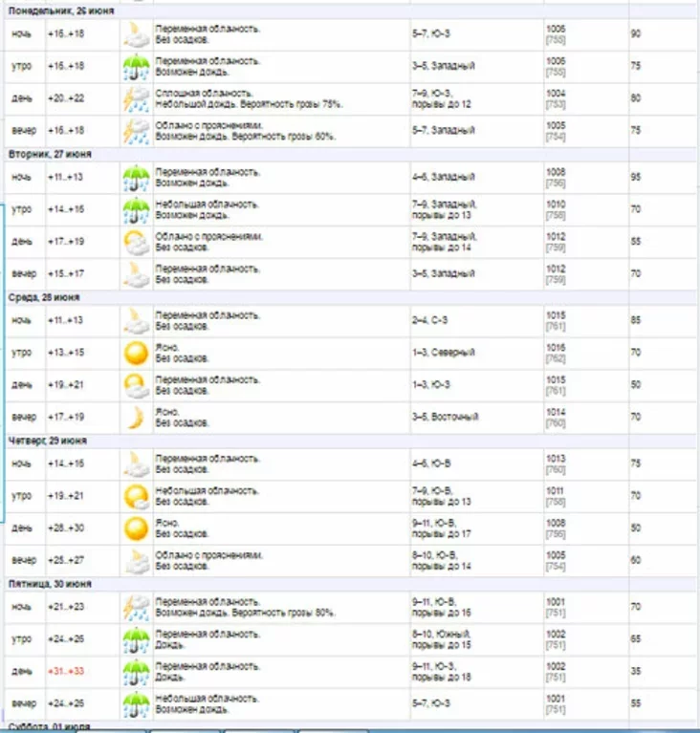700x733 pixels.
Task: Click the 'Понедельник, 26 июня' day header
Action: [61, 11]
